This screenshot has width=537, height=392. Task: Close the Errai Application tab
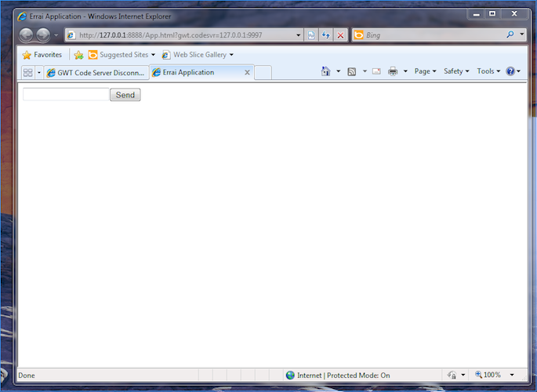coord(247,73)
